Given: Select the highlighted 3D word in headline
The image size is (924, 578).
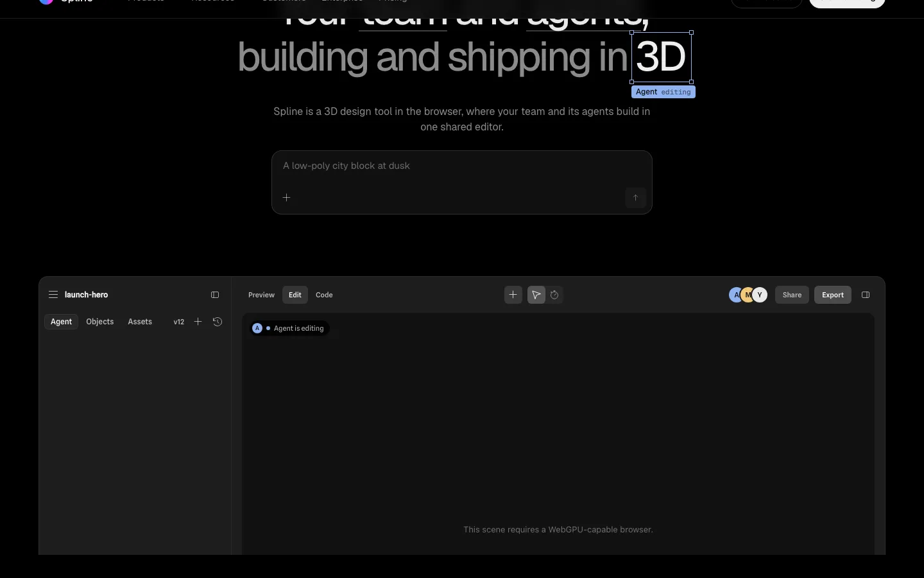Looking at the screenshot, I should 662,57.
